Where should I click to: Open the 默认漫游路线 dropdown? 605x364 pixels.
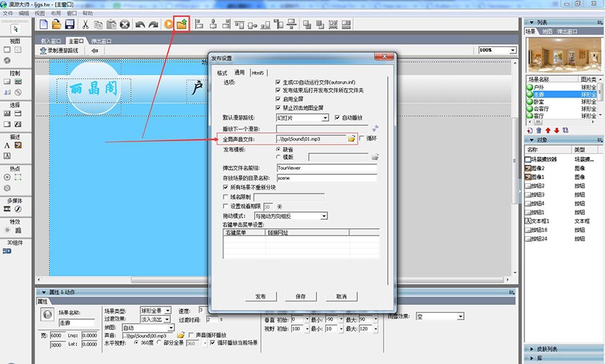[325, 117]
